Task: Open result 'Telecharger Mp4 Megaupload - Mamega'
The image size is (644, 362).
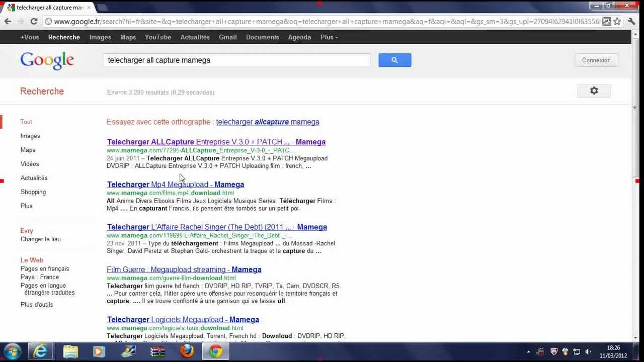Action: (175, 185)
